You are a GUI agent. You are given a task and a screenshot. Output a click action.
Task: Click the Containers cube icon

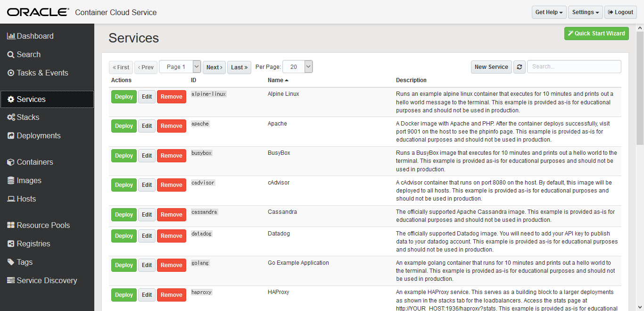point(11,162)
